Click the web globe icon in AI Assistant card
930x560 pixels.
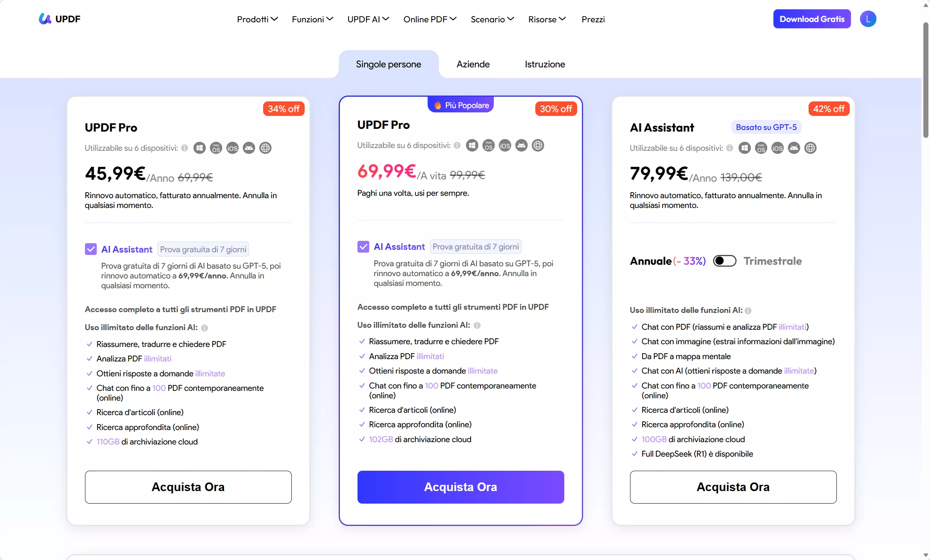[810, 148]
